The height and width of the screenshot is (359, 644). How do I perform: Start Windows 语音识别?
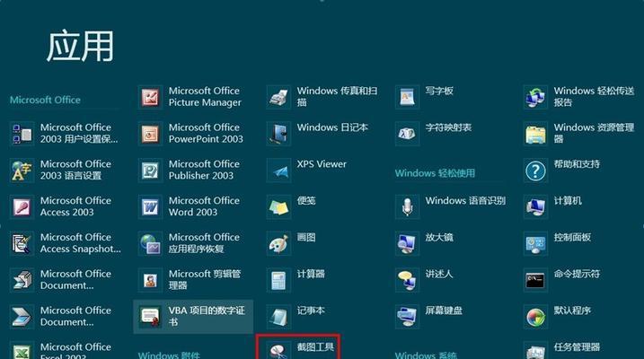[450, 206]
